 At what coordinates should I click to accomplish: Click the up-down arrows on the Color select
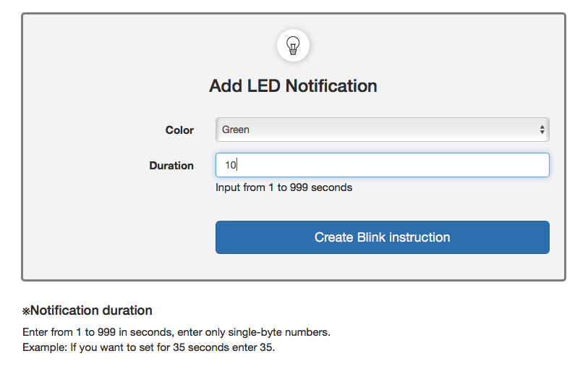[x=542, y=130]
